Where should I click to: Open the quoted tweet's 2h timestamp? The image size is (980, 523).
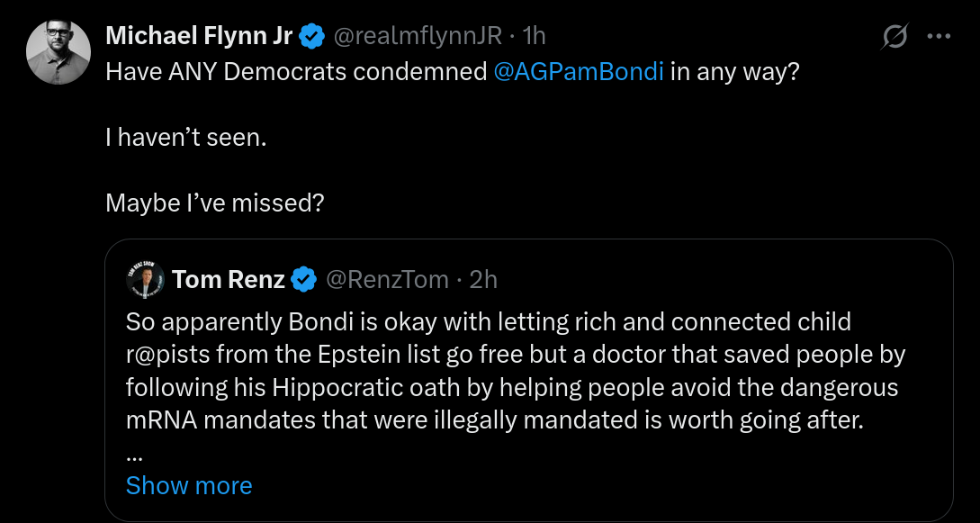click(483, 279)
